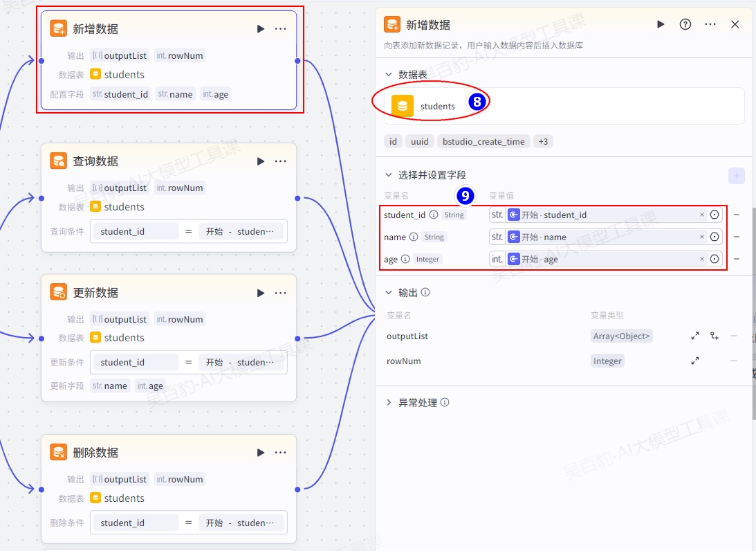Click the +3 more columns tag
The height and width of the screenshot is (551, 756).
click(x=543, y=142)
